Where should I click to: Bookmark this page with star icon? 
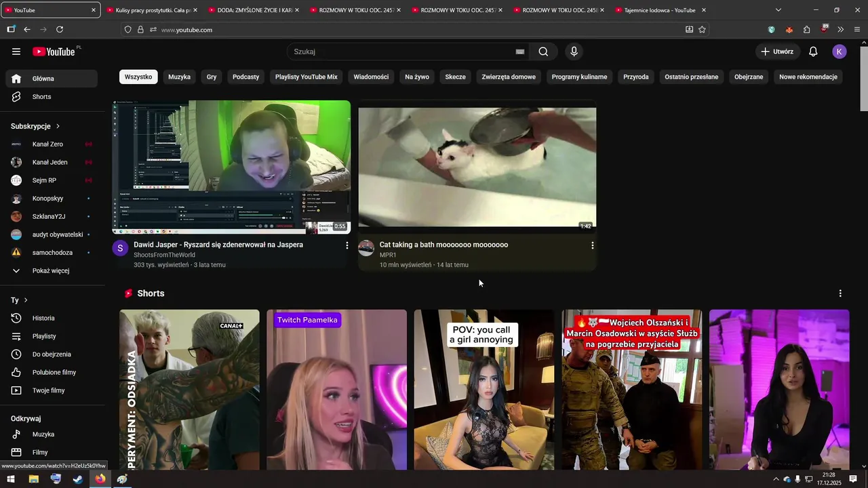[703, 30]
